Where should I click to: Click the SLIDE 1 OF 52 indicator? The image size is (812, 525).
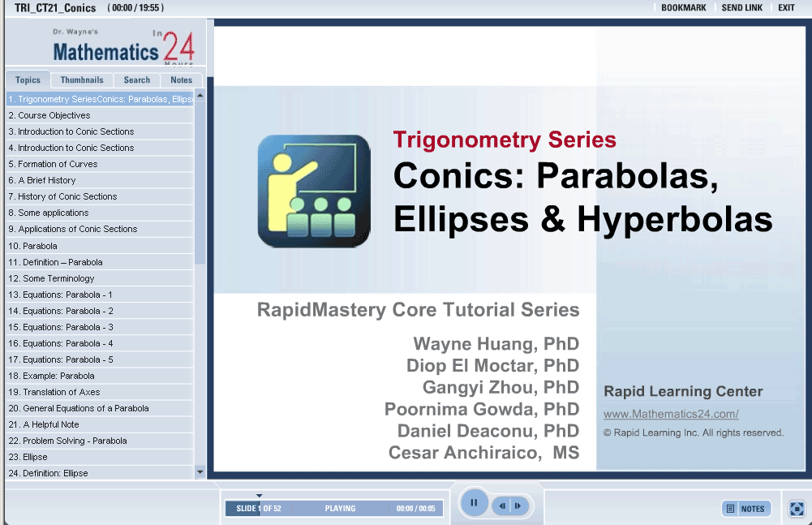point(259,509)
